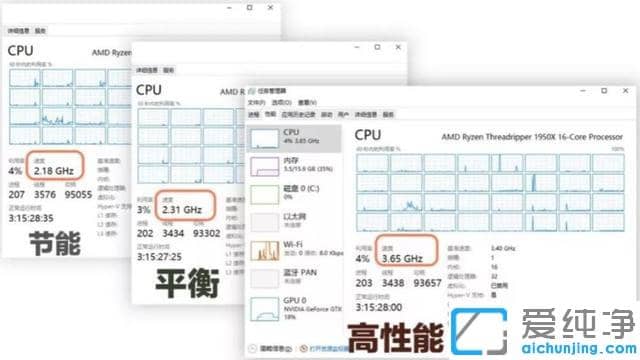Click the 3% utilization in the middle window

(144, 210)
